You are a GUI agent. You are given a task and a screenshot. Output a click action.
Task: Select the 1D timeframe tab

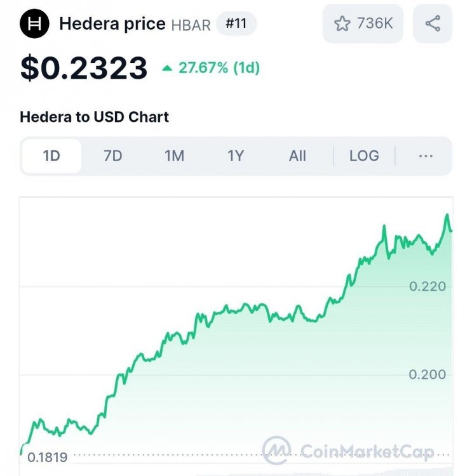point(51,155)
